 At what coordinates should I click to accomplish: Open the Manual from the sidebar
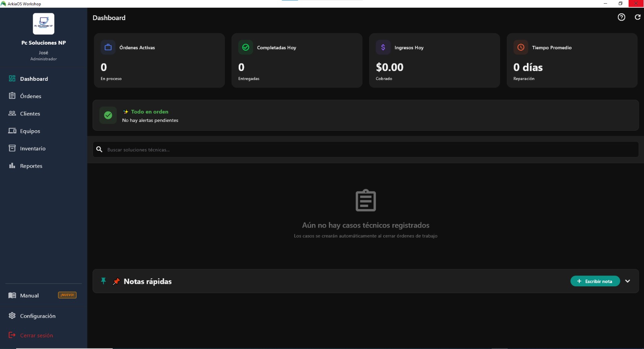[x=29, y=296]
